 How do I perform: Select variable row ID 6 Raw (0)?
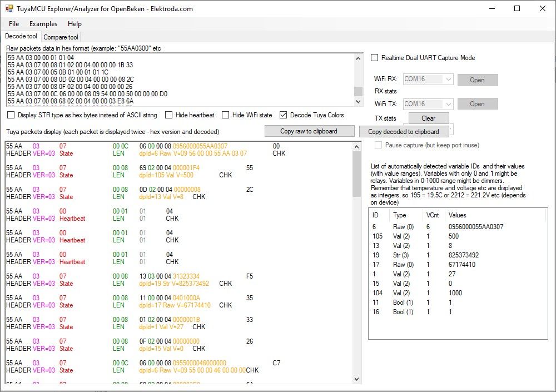click(x=458, y=227)
